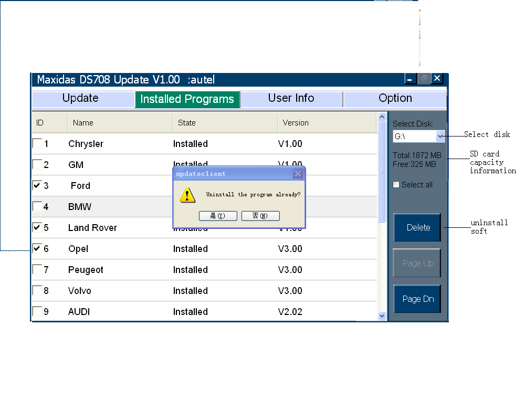
Task: Select the AUDI program name
Action: tap(79, 312)
